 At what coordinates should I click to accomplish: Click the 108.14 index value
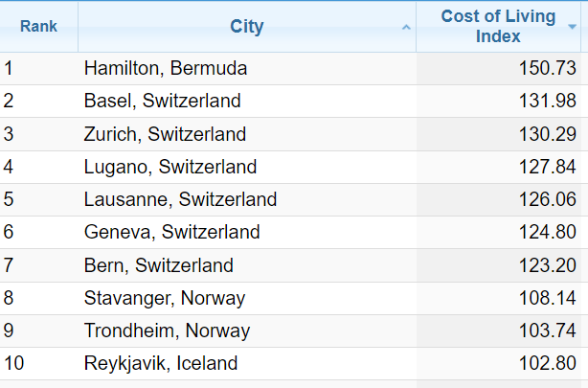[x=547, y=298]
